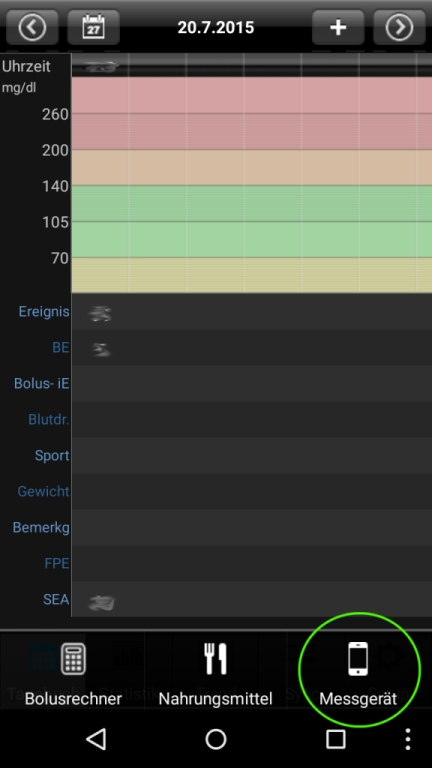Open the Android recent apps button

pyautogui.click(x=336, y=739)
